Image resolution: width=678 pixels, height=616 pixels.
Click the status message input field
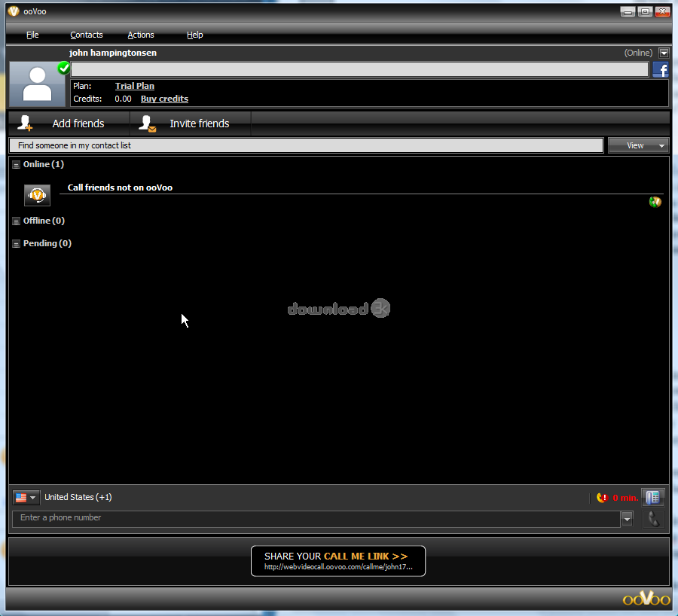tap(359, 69)
